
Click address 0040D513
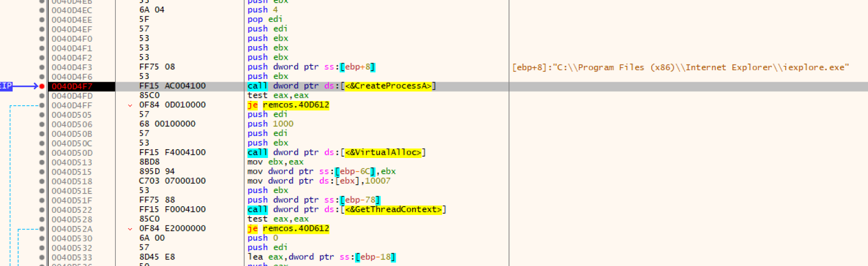(72, 162)
